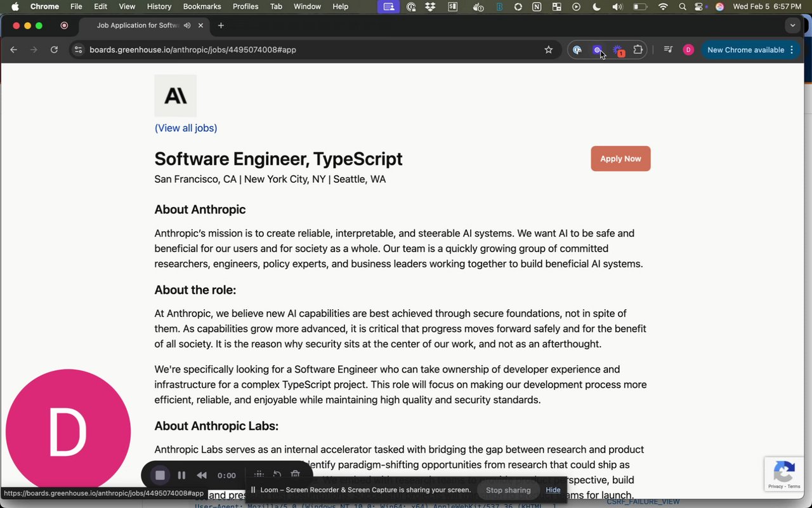Viewport: 812px width, 508px height.
Task: Open the Wi-Fi menu bar icon
Action: pyautogui.click(x=663, y=6)
